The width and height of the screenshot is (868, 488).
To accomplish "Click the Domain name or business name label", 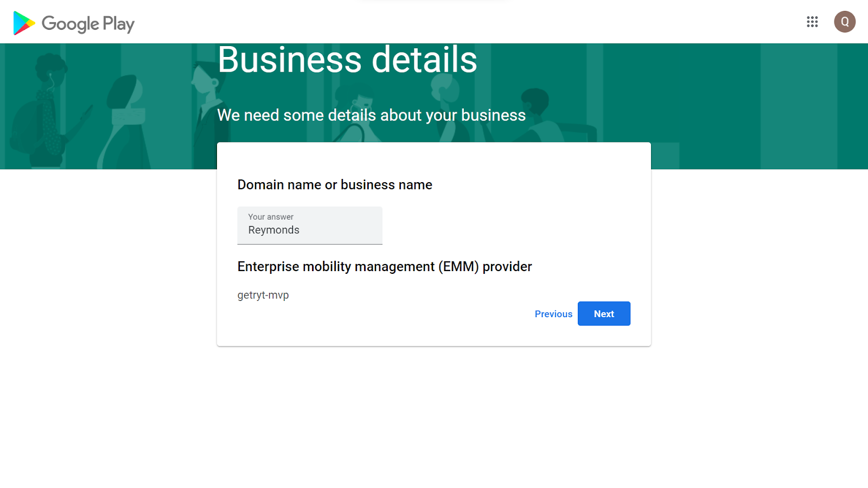I will pos(335,185).
